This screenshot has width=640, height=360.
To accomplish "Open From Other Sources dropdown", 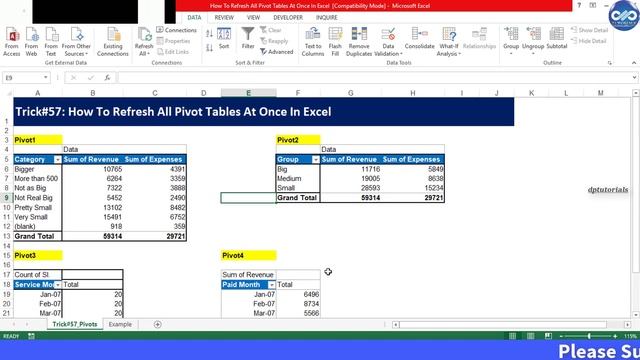I will (x=76, y=42).
